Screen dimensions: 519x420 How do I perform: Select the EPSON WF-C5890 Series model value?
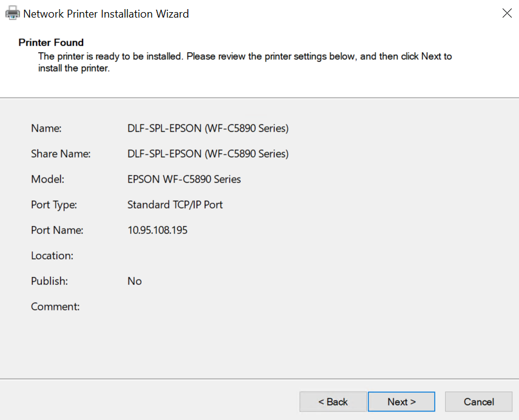click(x=184, y=179)
